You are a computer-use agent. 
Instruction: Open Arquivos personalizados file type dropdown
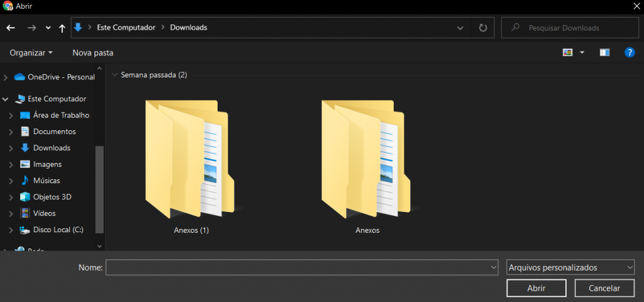click(571, 267)
